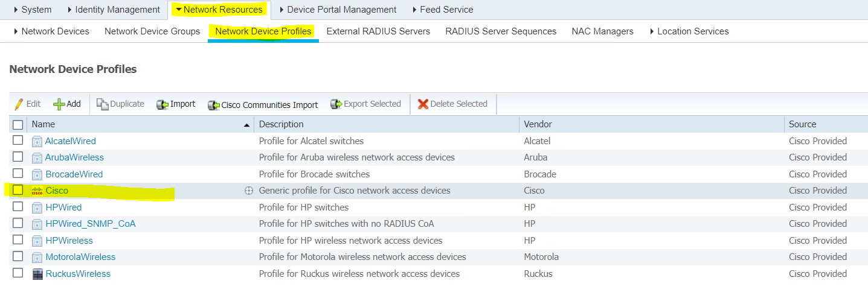The width and height of the screenshot is (868, 301).
Task: Click the Cisco Communities Import icon
Action: (x=214, y=105)
